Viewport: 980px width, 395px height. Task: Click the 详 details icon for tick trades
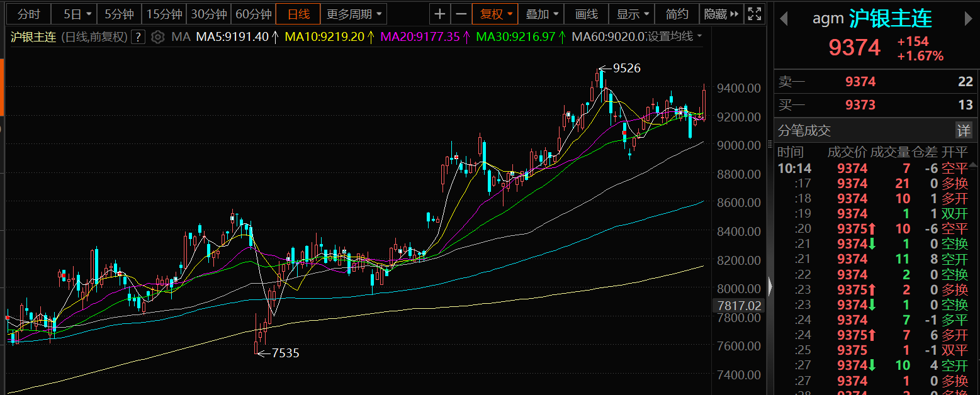964,130
